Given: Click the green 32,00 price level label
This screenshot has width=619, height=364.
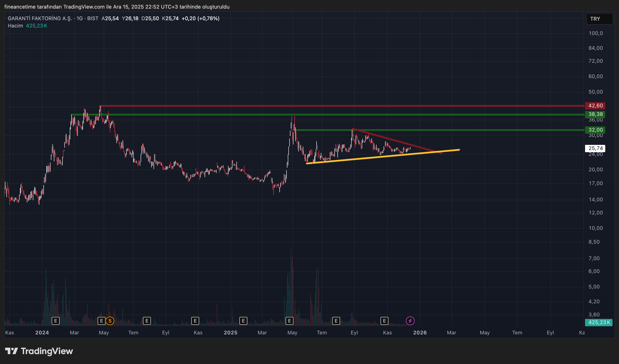Looking at the screenshot, I should click(595, 130).
